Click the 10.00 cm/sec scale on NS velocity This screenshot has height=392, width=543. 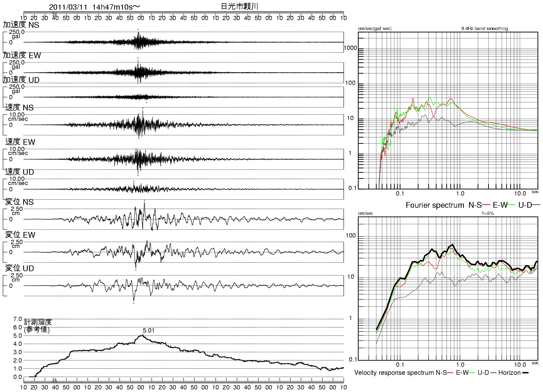(x=18, y=117)
